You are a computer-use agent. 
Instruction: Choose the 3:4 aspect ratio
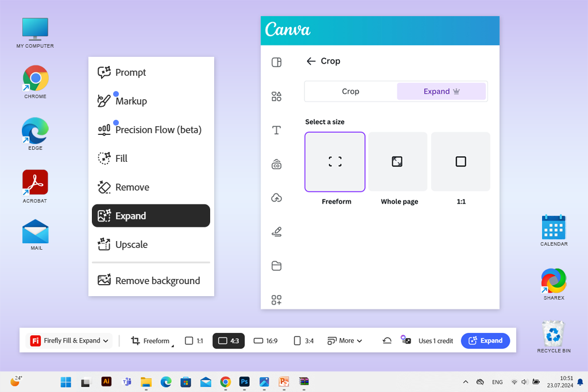pyautogui.click(x=303, y=341)
